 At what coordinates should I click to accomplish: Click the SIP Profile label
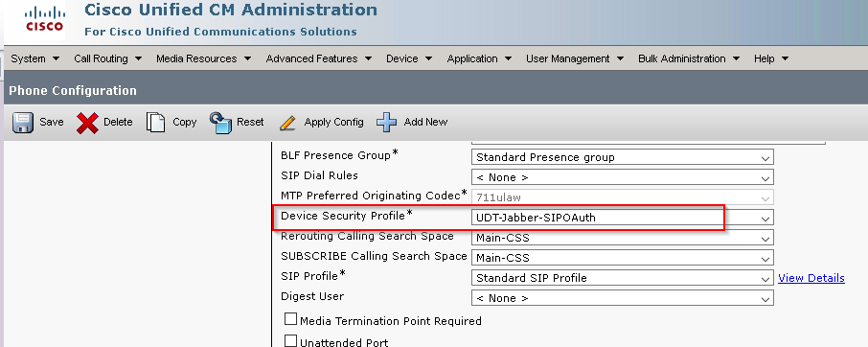click(x=313, y=275)
